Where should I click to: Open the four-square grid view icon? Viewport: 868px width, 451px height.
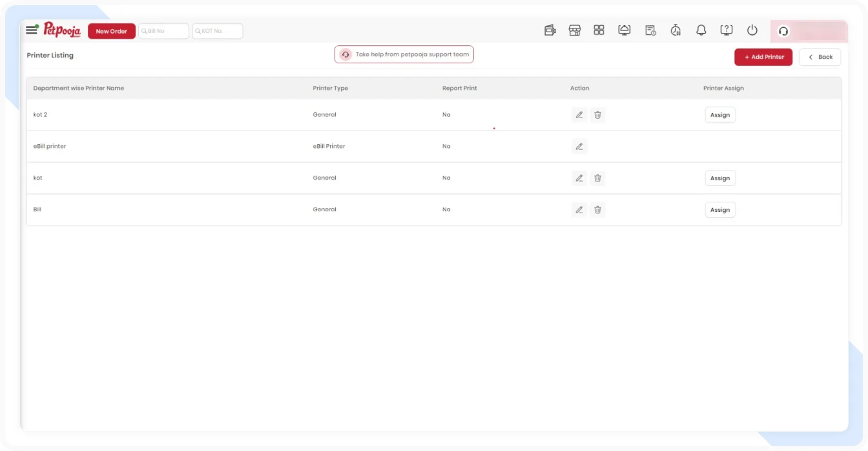(599, 30)
